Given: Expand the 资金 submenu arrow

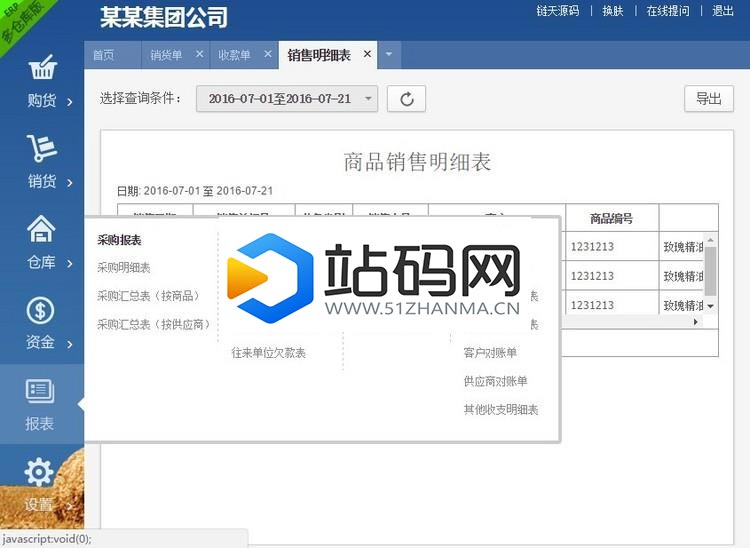Looking at the screenshot, I should (x=70, y=344).
